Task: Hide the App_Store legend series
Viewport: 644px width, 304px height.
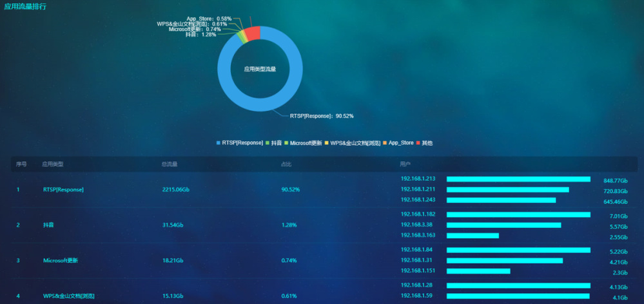Action: (x=398, y=143)
